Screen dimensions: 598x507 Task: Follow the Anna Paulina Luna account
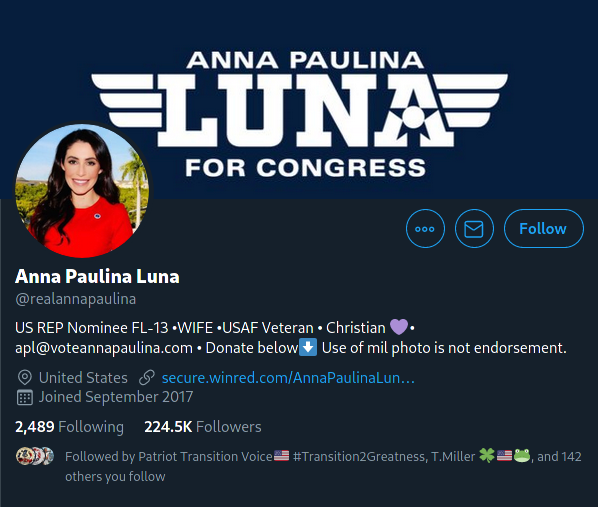point(543,229)
